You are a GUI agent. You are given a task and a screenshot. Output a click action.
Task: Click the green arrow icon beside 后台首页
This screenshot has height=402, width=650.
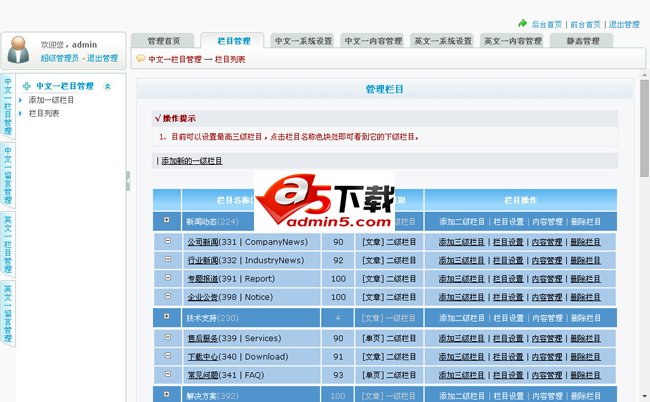(522, 24)
